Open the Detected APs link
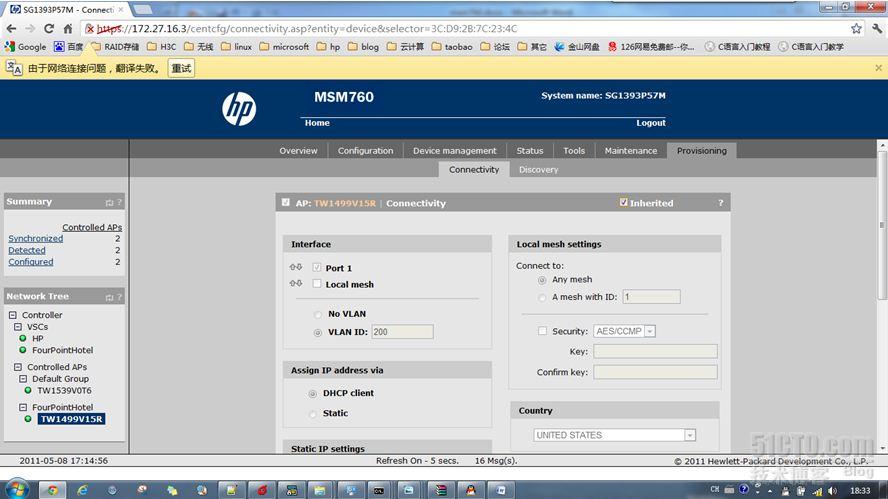The image size is (888, 499). (27, 250)
